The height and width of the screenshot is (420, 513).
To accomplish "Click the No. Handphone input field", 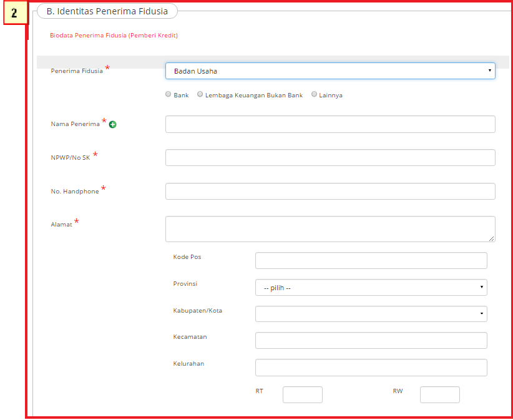I will point(330,192).
